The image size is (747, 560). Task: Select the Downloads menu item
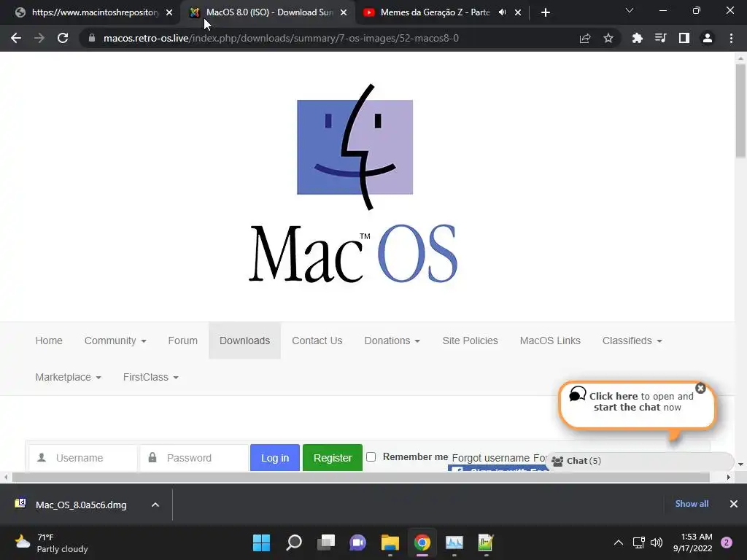(x=245, y=341)
